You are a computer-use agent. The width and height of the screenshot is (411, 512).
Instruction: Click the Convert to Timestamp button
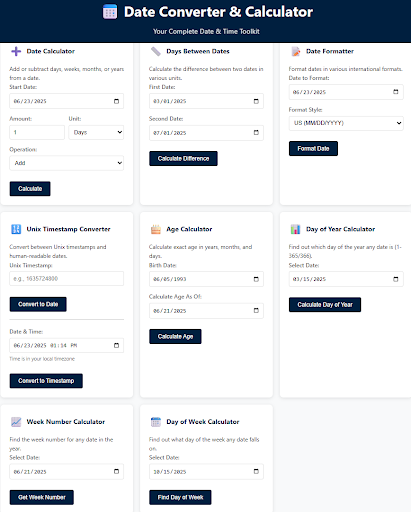tap(46, 381)
